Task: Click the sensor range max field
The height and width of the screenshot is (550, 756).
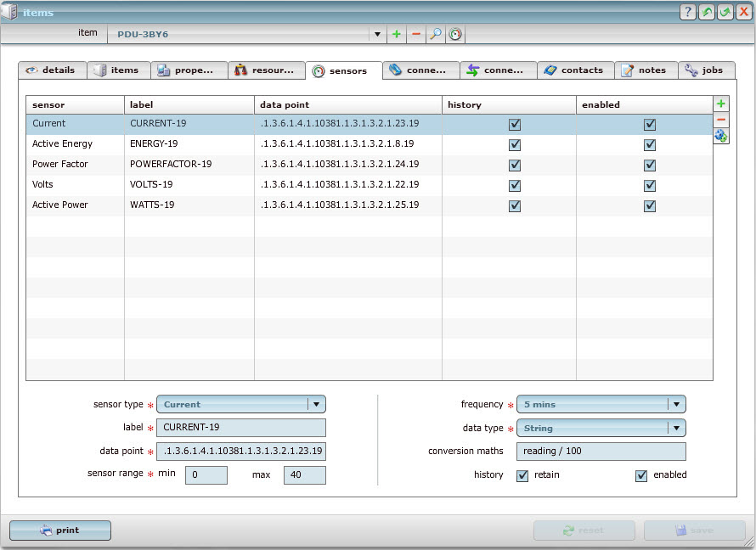Action: pos(304,474)
